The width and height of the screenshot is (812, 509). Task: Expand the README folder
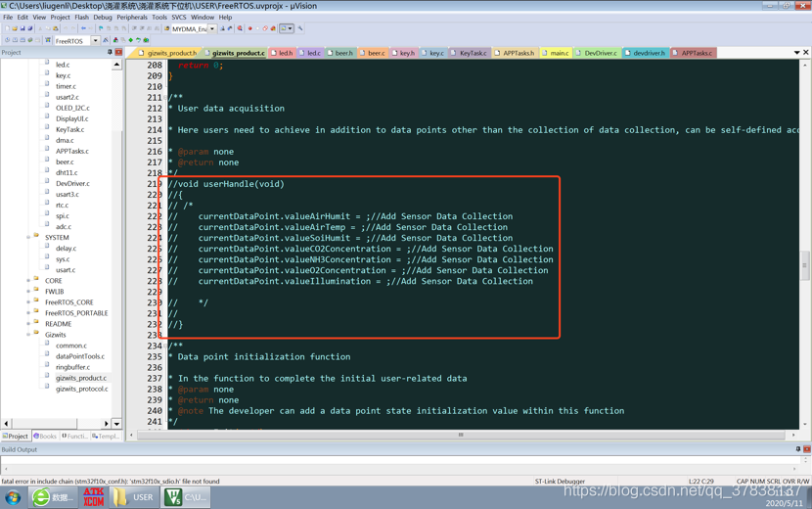coord(28,324)
